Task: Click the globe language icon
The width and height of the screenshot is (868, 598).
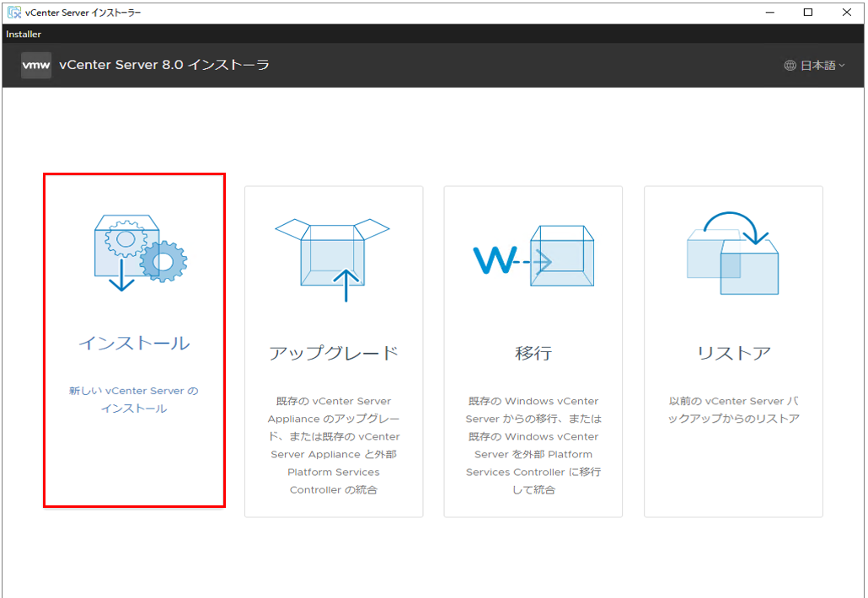Action: (790, 66)
